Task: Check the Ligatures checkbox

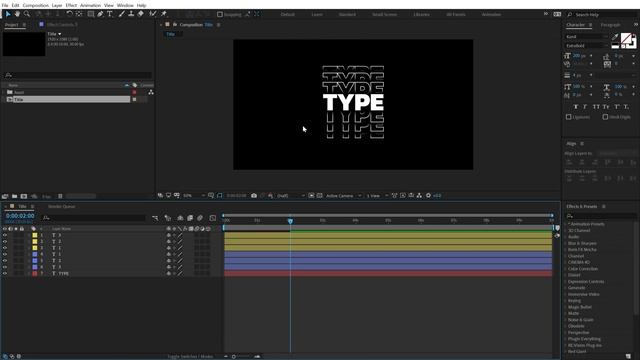Action: [569, 117]
